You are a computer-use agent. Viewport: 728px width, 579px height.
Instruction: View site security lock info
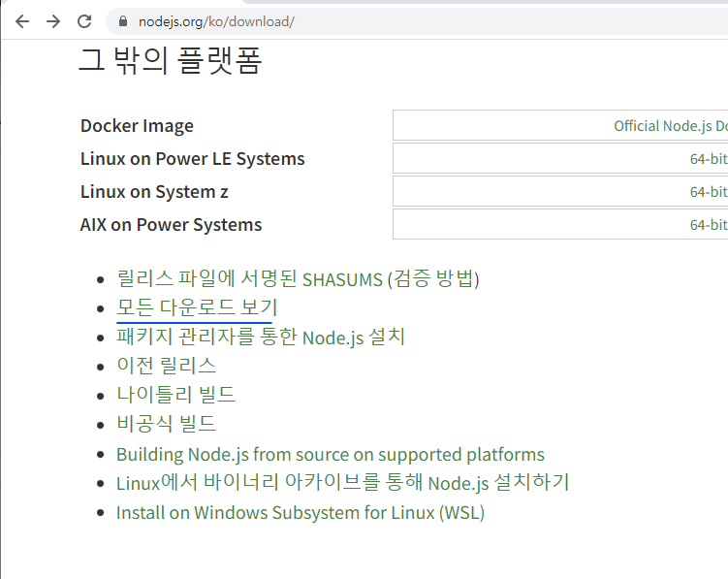[x=123, y=21]
